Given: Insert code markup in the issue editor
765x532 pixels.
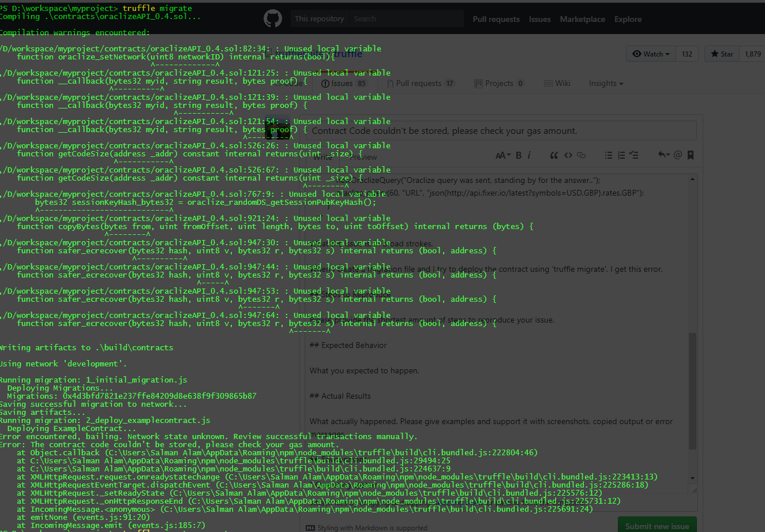Looking at the screenshot, I should 568,155.
